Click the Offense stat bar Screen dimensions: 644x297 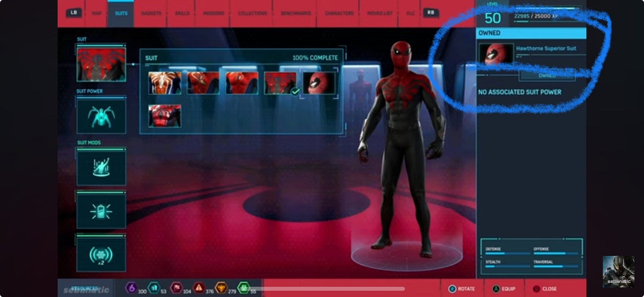coord(556,253)
